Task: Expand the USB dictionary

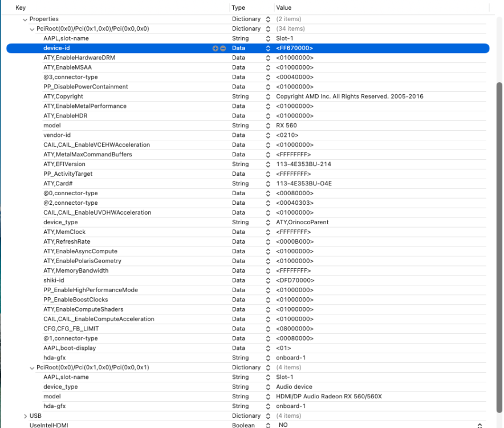Action: click(25, 416)
